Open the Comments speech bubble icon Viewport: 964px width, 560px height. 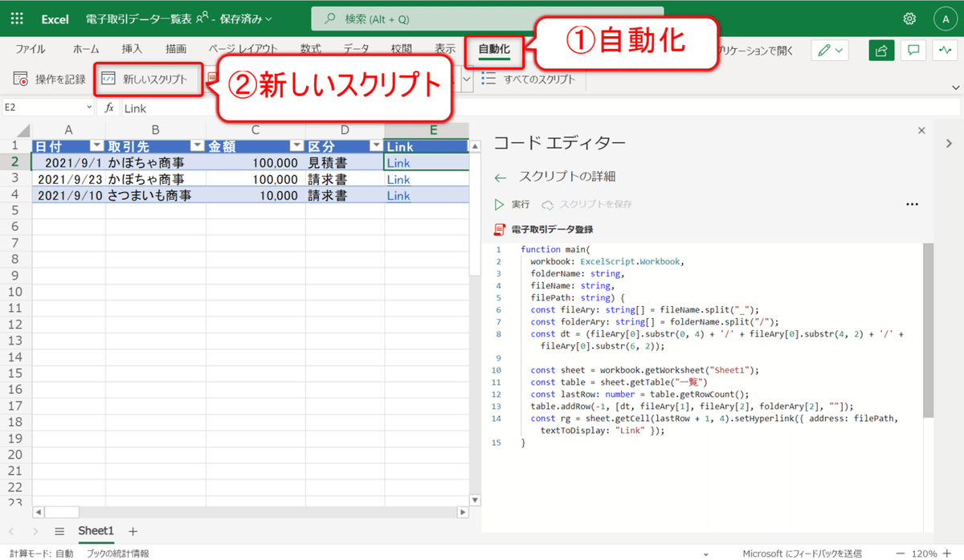[913, 50]
